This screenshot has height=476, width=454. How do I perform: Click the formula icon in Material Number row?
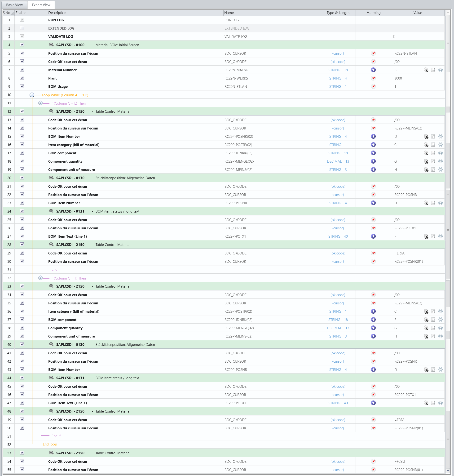[x=426, y=70]
